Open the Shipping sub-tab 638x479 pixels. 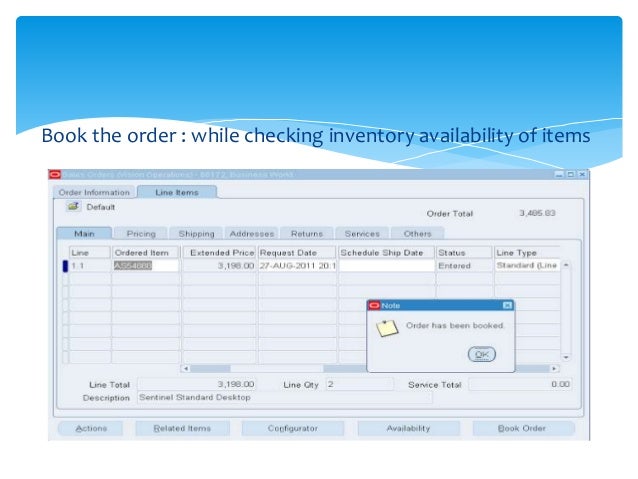tap(197, 234)
